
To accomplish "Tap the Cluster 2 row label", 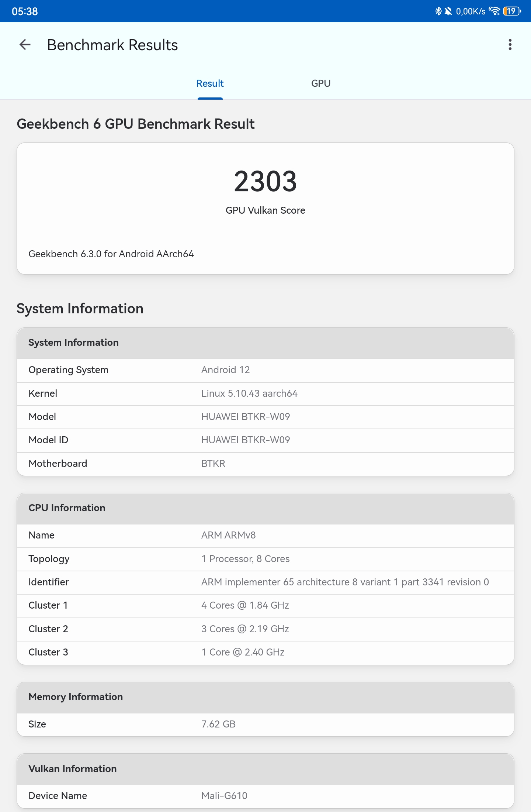I will click(48, 629).
